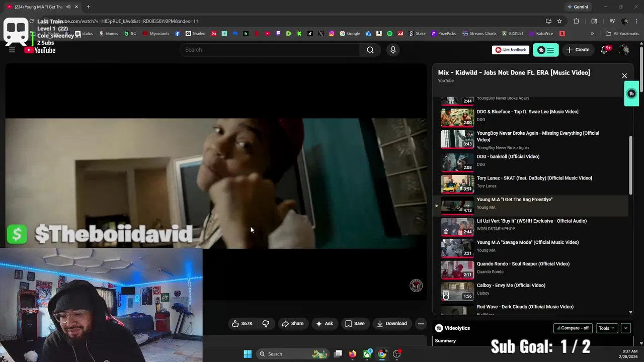Viewport: 644px width, 362px height.
Task: Open the Facebook bookmark
Action: tap(178, 34)
